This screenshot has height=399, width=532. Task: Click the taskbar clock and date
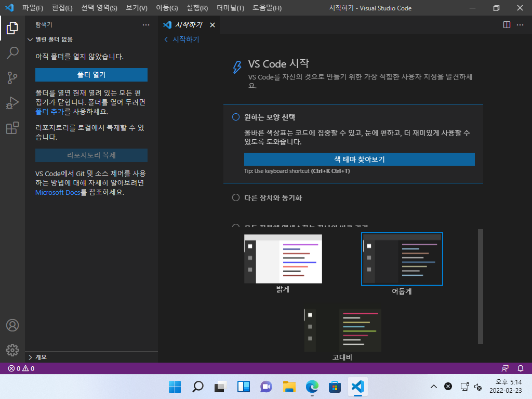[506, 387]
